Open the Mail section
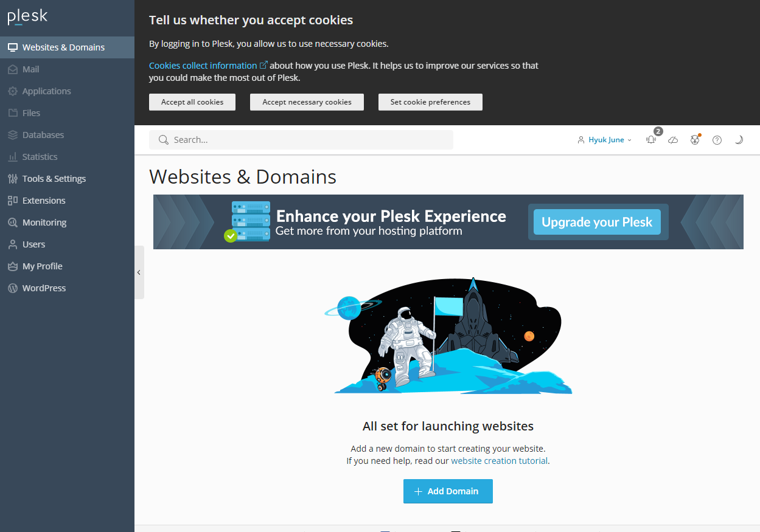760x532 pixels. (67, 69)
